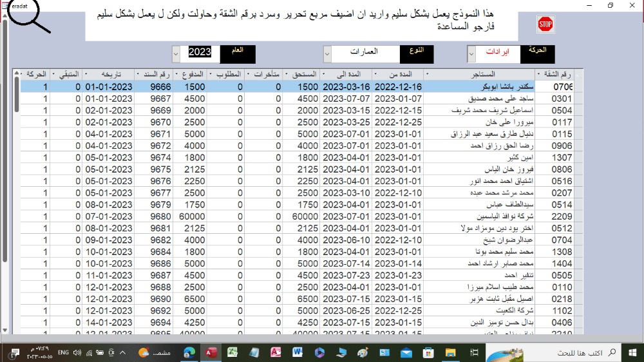The image size is (644, 362).
Task: Click the form's outer vertical scrollbar
Action: (x=5, y=140)
